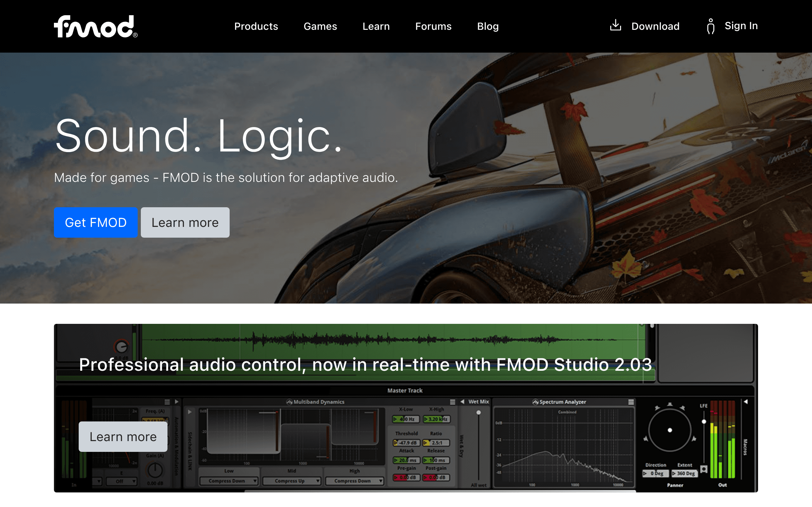
Task: Click the Sign In person icon
Action: pos(710,26)
